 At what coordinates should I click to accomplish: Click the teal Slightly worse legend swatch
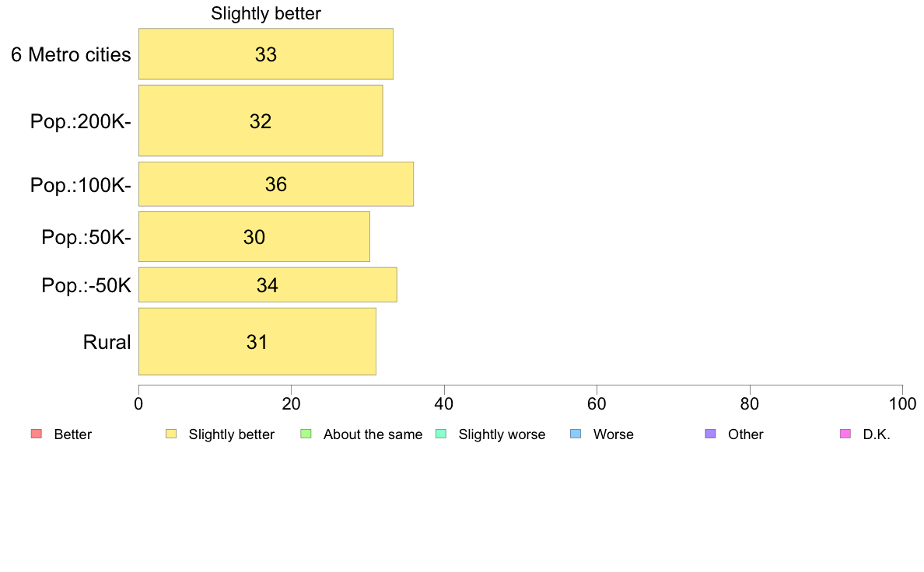click(440, 434)
